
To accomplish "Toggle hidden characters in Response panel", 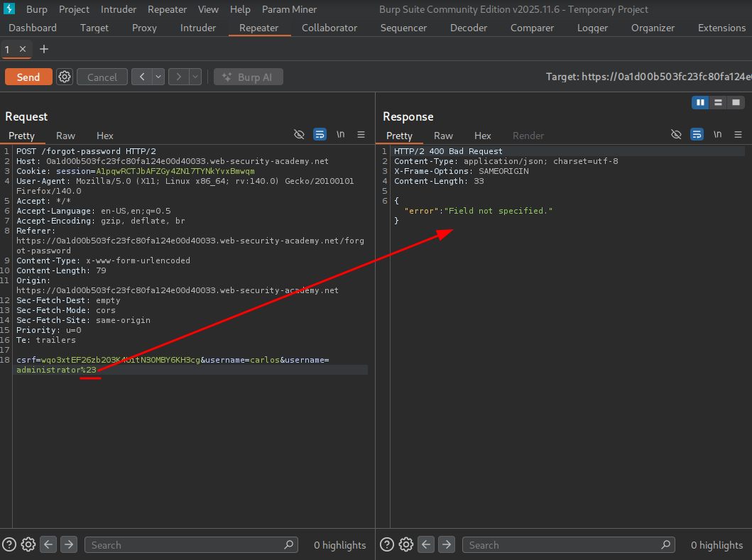I will pyautogui.click(x=676, y=135).
